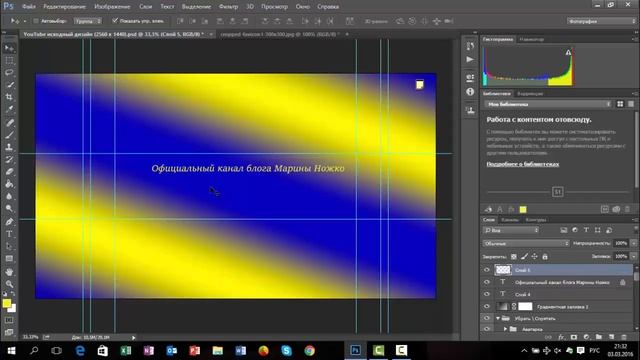Select the Healing Brush tool
Image resolution: width=640 pixels, height=360 pixels.
point(9,122)
